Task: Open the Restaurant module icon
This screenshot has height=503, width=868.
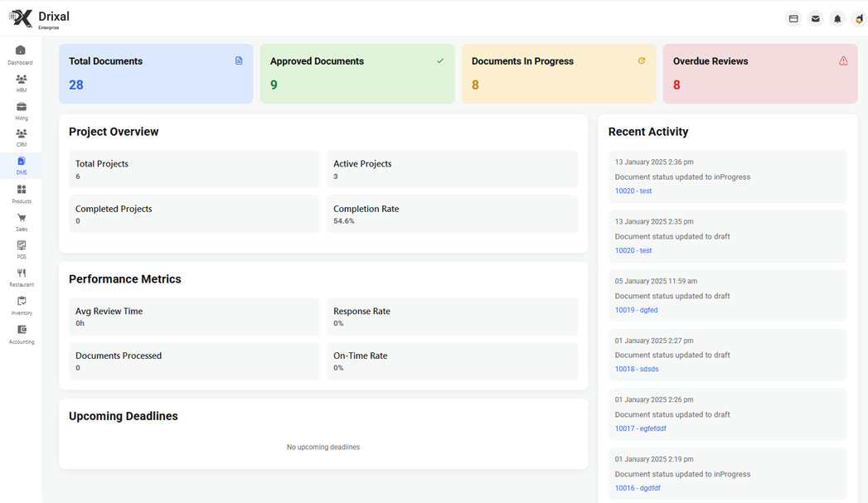Action: pyautogui.click(x=21, y=273)
